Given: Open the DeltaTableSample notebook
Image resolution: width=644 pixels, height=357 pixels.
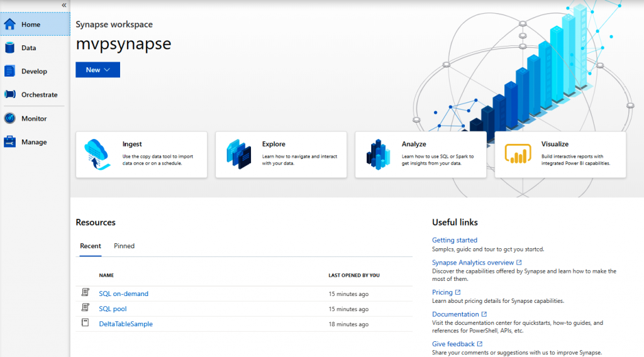Looking at the screenshot, I should (x=126, y=324).
